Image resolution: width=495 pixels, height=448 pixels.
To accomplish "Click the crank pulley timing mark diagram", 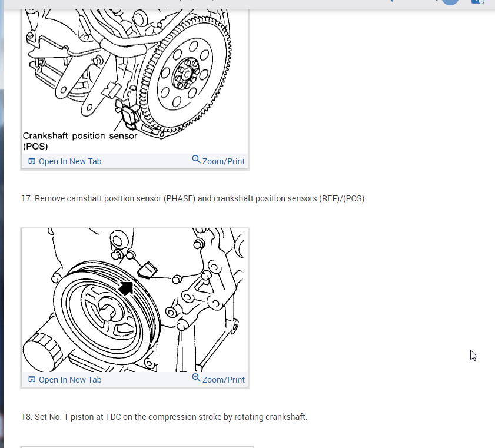I will coord(135,300).
